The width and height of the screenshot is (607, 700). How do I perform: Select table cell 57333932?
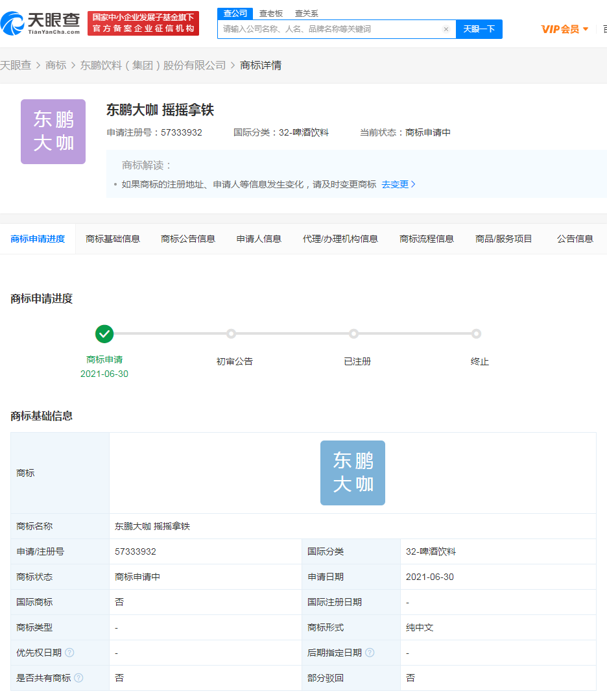click(136, 552)
